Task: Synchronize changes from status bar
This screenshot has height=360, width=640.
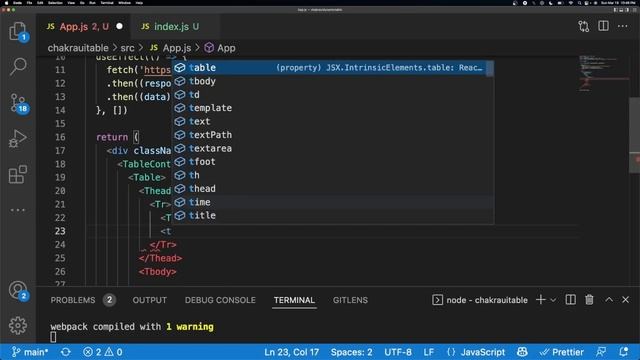Action: point(65,352)
